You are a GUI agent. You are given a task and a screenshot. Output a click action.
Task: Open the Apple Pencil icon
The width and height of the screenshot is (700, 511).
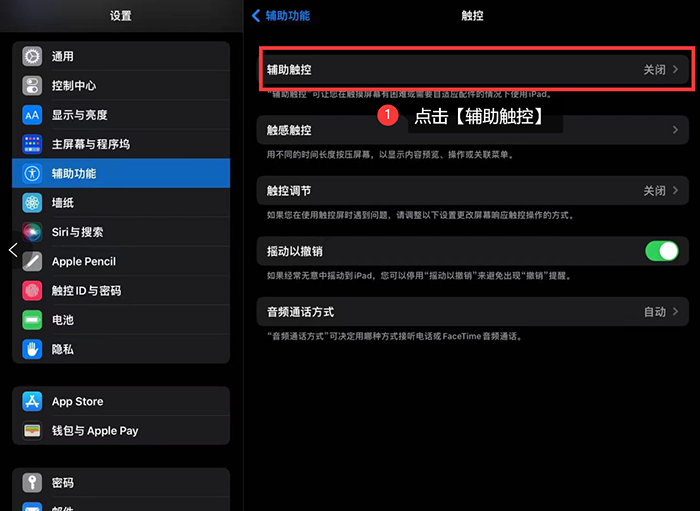32,262
